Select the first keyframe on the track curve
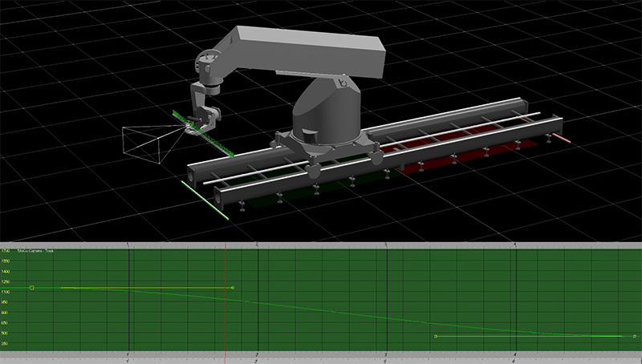This screenshot has height=364, width=642. point(31,287)
